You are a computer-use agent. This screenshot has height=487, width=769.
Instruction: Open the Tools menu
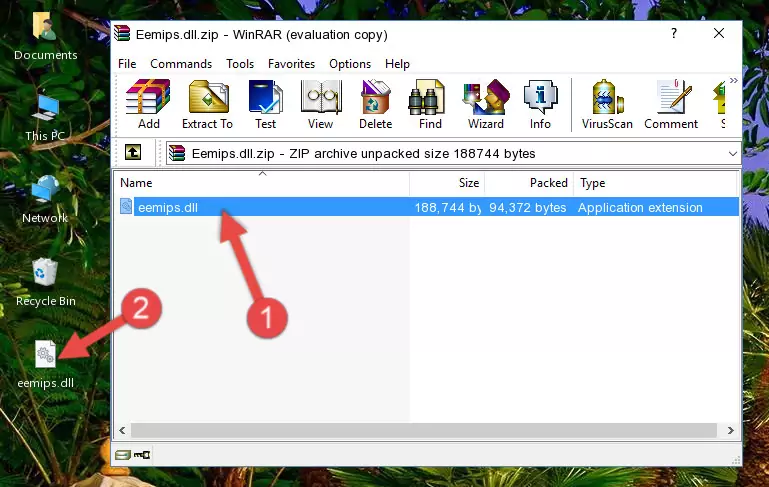point(240,64)
